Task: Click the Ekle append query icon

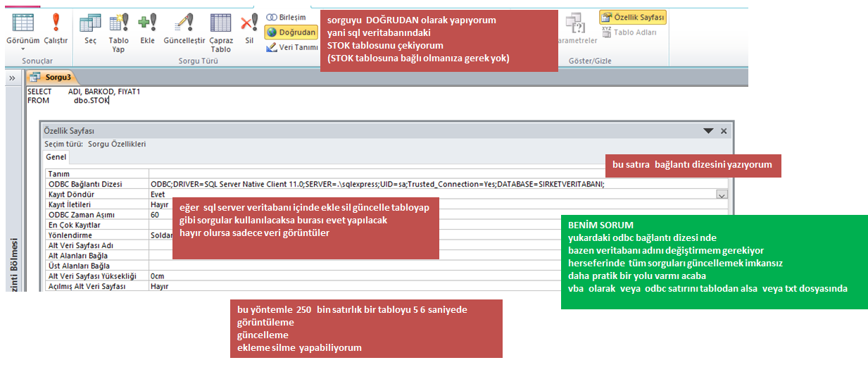Action: pos(147,28)
